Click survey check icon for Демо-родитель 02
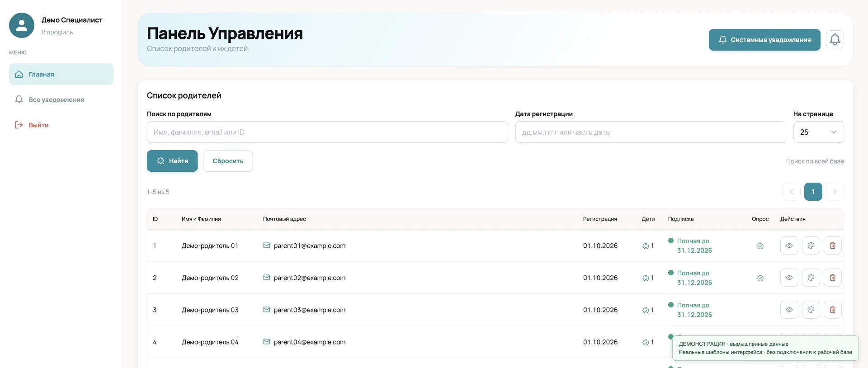 [x=760, y=278]
